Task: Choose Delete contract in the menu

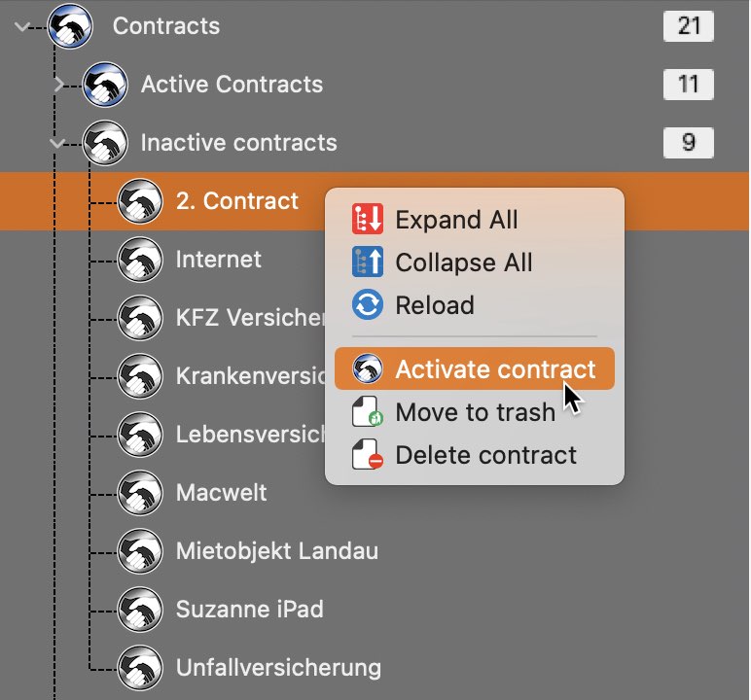Action: [474, 455]
